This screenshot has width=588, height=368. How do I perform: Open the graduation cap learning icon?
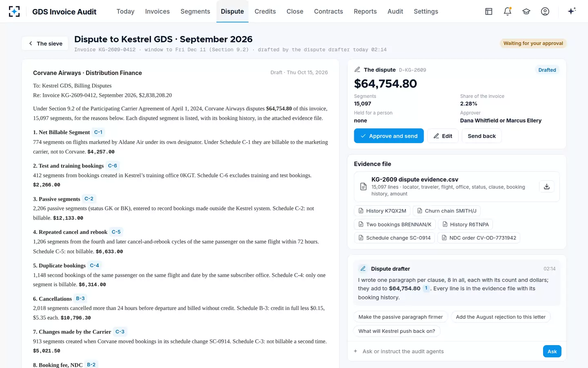tap(526, 11)
